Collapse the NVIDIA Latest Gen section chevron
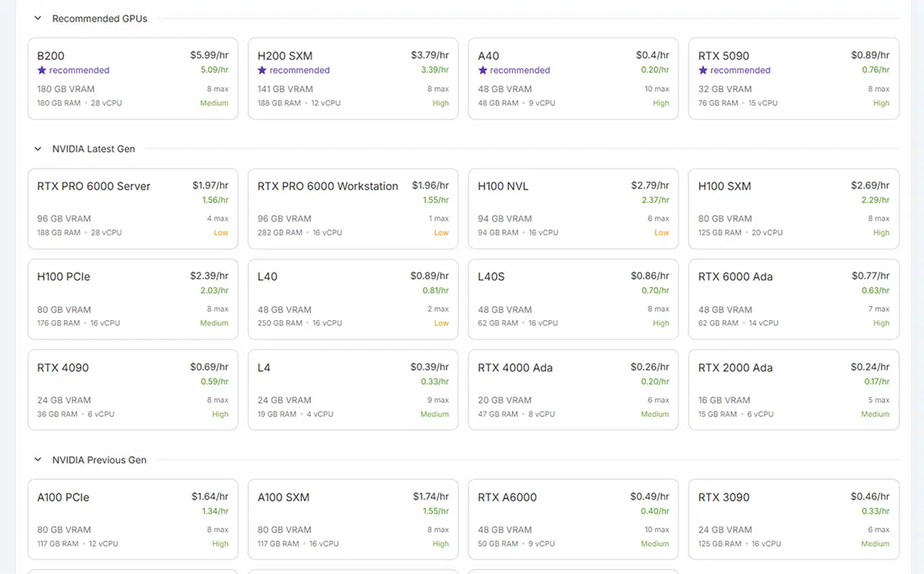Screen dimensions: 924x574 [37, 149]
